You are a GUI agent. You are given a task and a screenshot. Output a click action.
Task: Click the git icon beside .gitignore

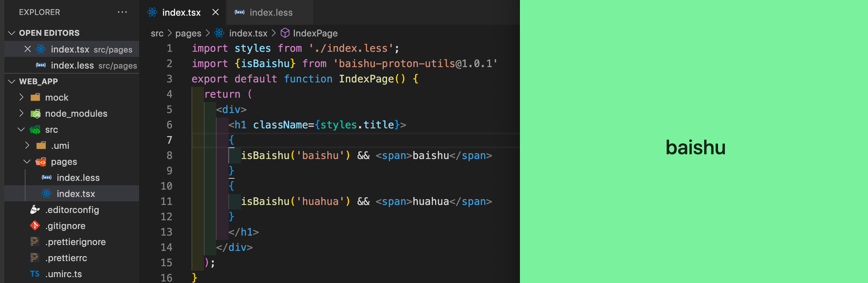(x=35, y=226)
